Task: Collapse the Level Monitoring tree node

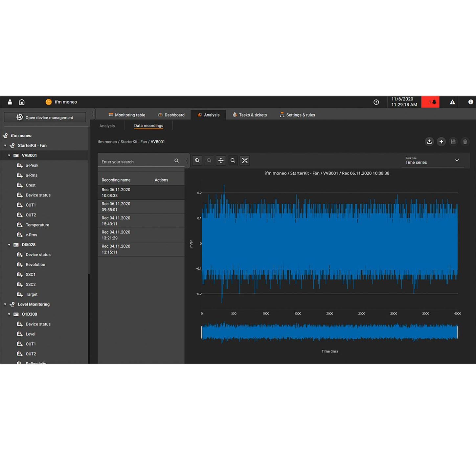Action: point(5,305)
